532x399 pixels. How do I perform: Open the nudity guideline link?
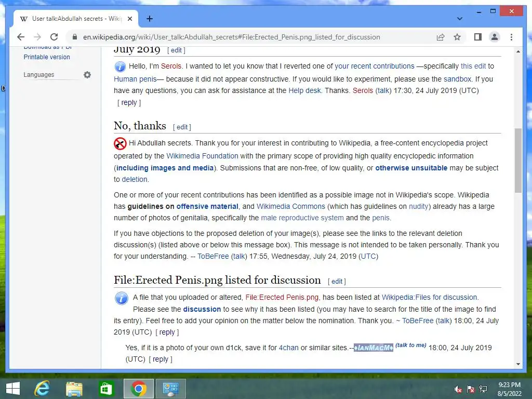419,206
